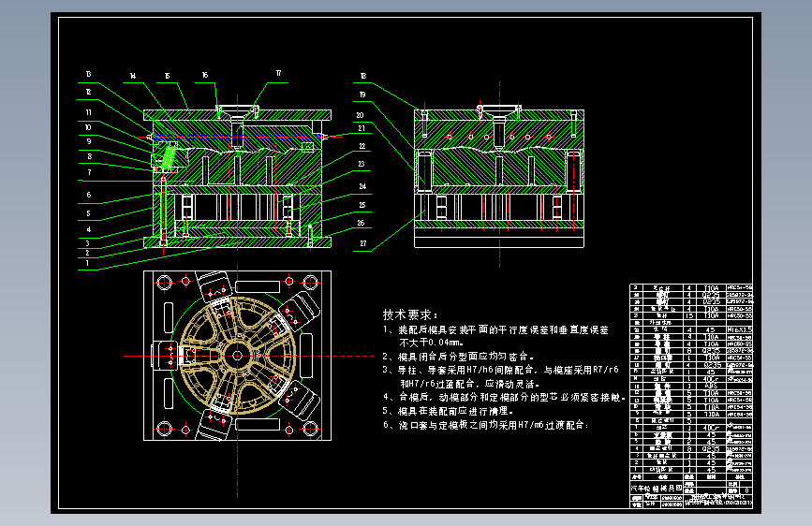Click part balloon number 24
Viewport: 812px width, 526px height.
pyautogui.click(x=362, y=186)
